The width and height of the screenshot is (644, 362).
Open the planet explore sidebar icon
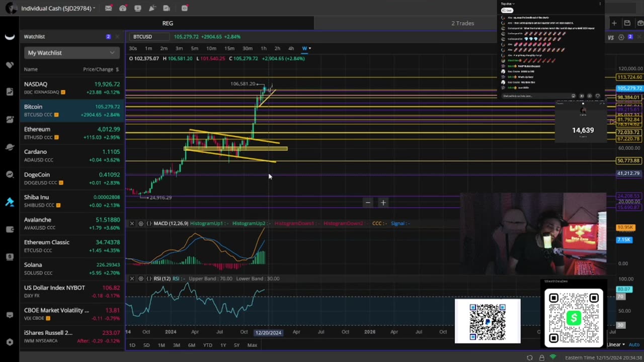click(x=10, y=147)
